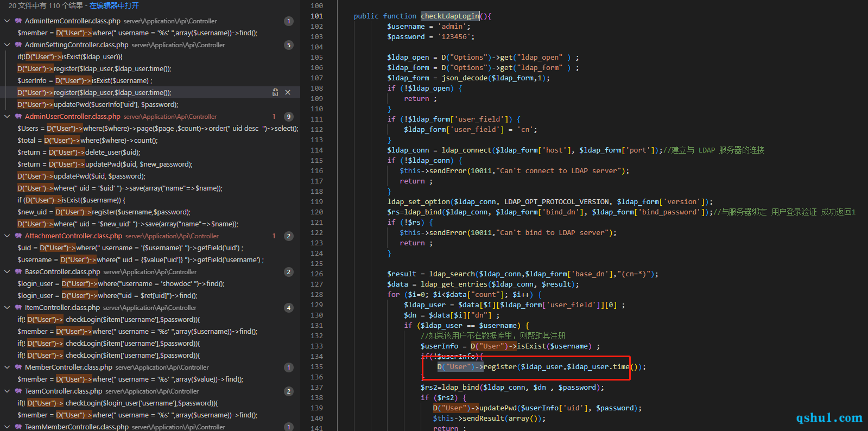Click match count badge 2 for AttachmentController
Image resolution: width=868 pixels, height=431 pixels.
289,236
